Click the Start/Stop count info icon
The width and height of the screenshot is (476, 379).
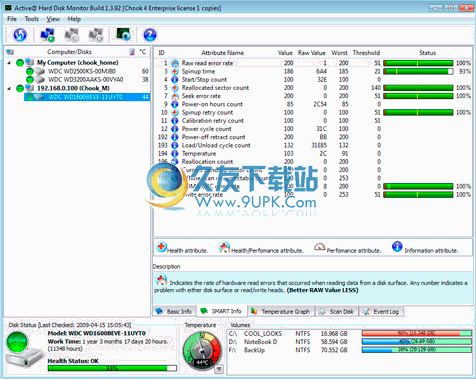pos(175,80)
